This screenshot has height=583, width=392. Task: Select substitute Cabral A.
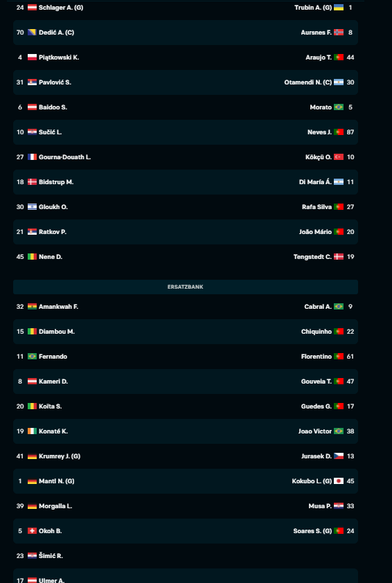point(318,306)
